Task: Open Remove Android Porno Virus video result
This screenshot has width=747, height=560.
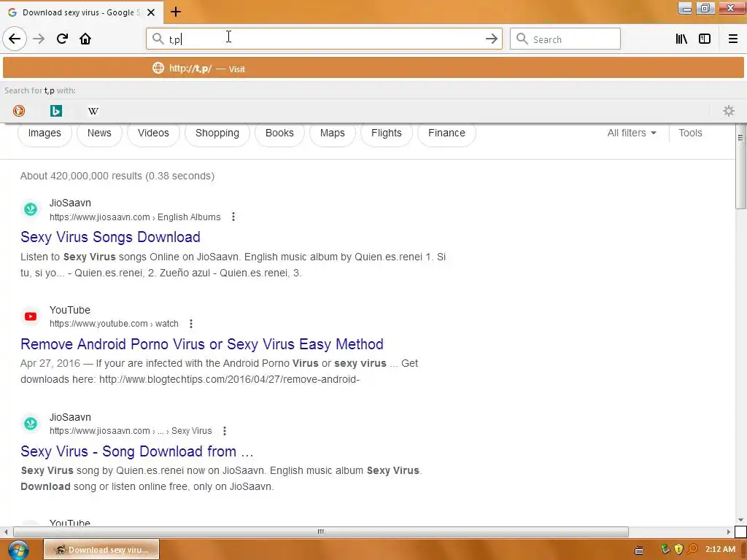Action: [202, 344]
